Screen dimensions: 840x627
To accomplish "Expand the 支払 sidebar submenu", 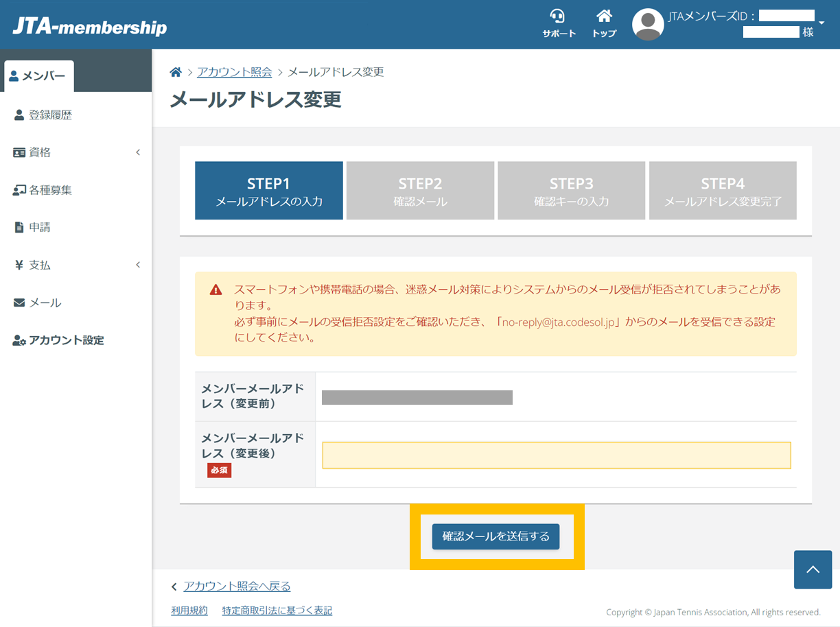I will click(137, 265).
